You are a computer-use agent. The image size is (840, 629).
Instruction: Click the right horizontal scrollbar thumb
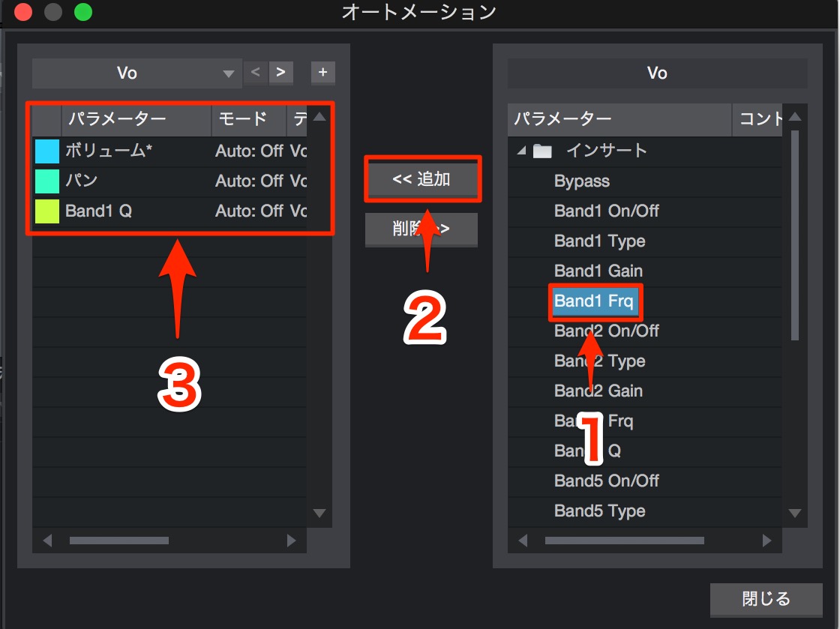[x=625, y=541]
